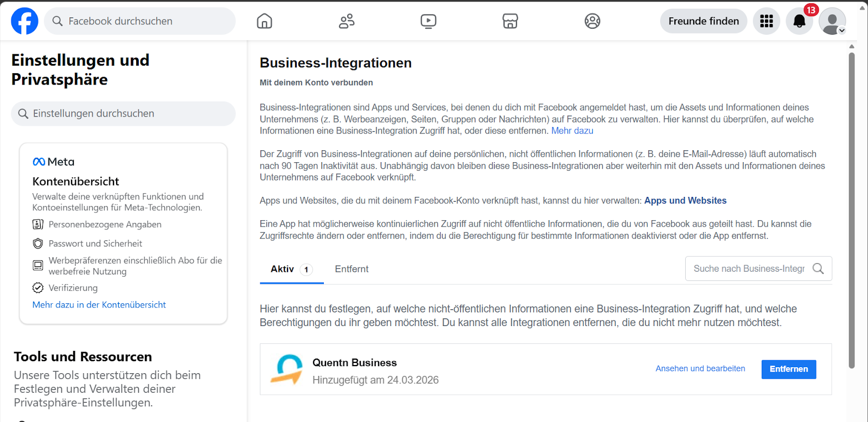Switch to the Entfernt tab
This screenshot has height=422, width=868.
pos(352,269)
